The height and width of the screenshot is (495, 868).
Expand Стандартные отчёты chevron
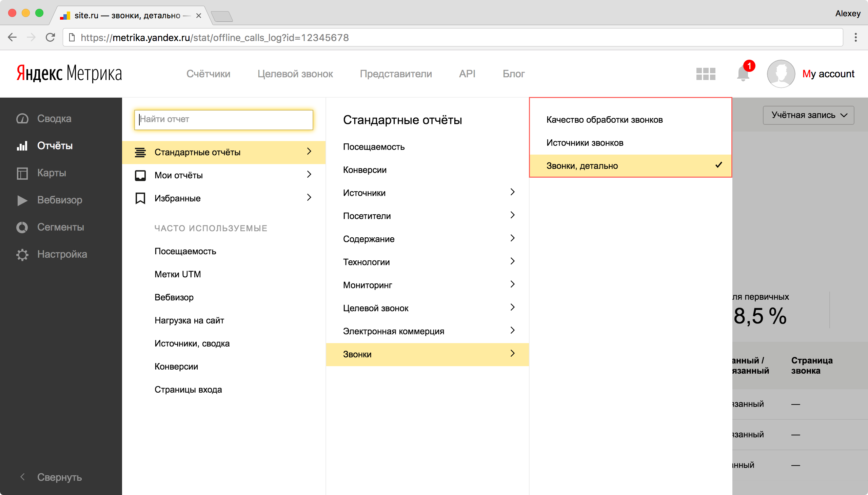click(309, 151)
